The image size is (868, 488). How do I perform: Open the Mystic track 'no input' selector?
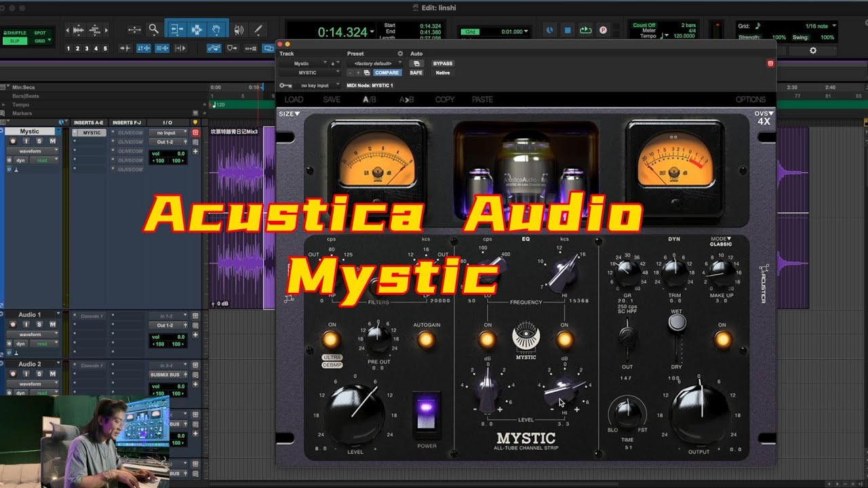[x=167, y=133]
